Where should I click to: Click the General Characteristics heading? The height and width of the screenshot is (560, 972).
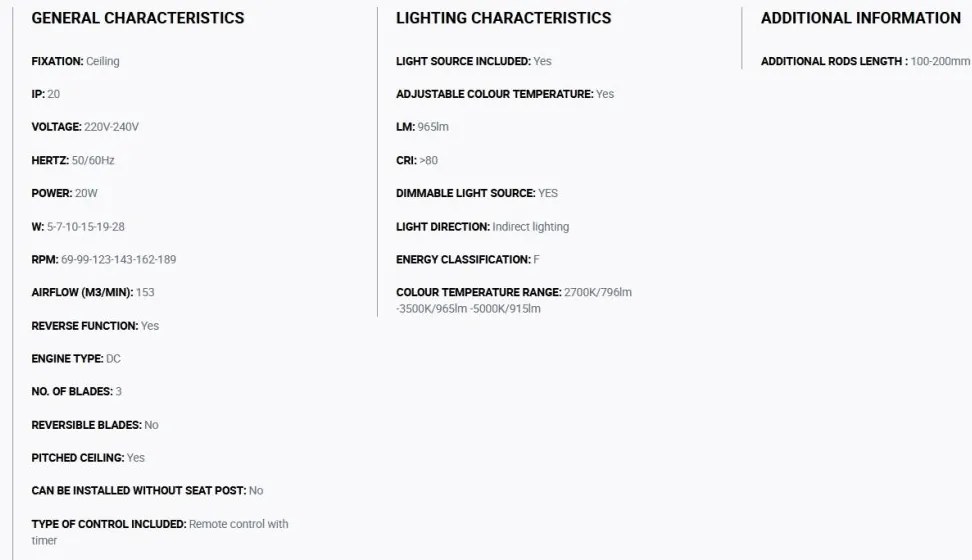[x=138, y=18]
